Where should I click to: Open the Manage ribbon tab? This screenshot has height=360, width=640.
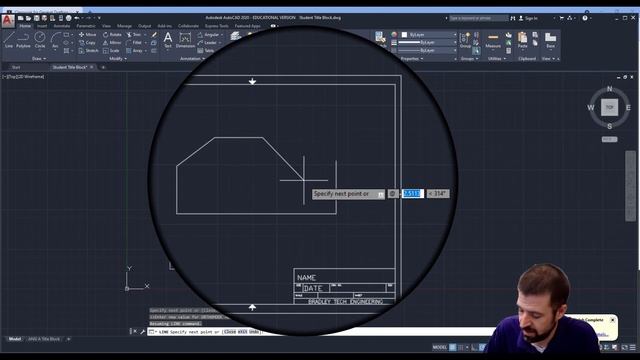(x=124, y=26)
